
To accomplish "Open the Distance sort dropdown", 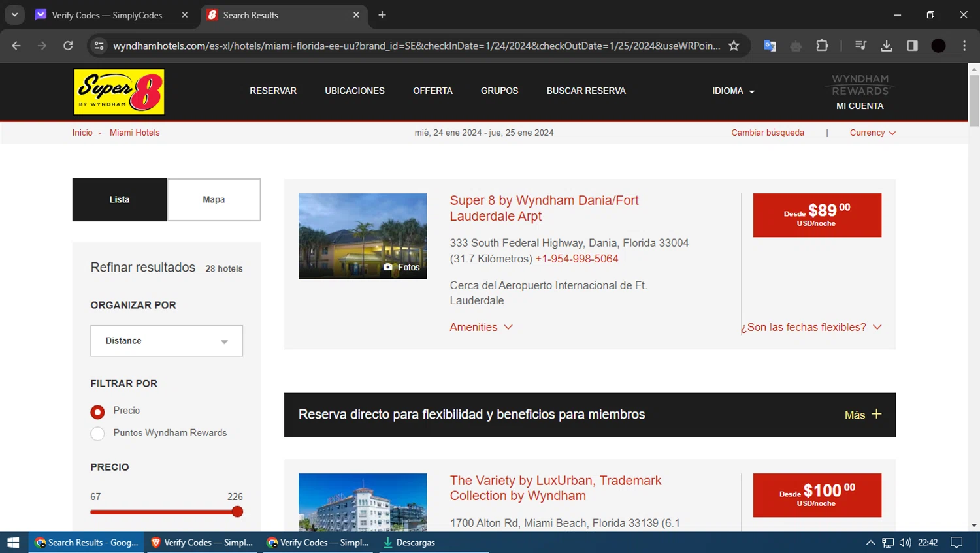I will 167,341.
